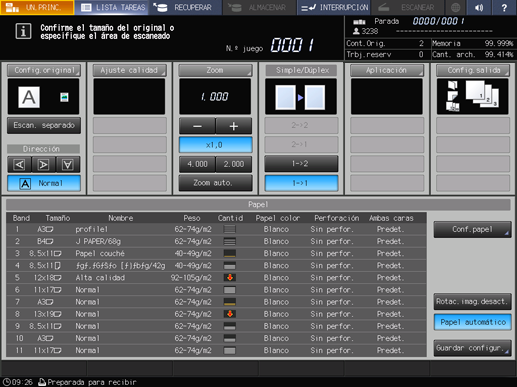517x387 pixels.
Task: Click the Cant. arch. 99.414% indicator
Action: (x=473, y=54)
